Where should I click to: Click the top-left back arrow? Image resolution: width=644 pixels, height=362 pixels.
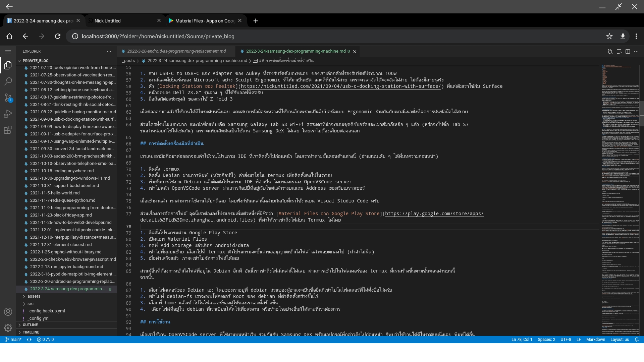point(9,7)
